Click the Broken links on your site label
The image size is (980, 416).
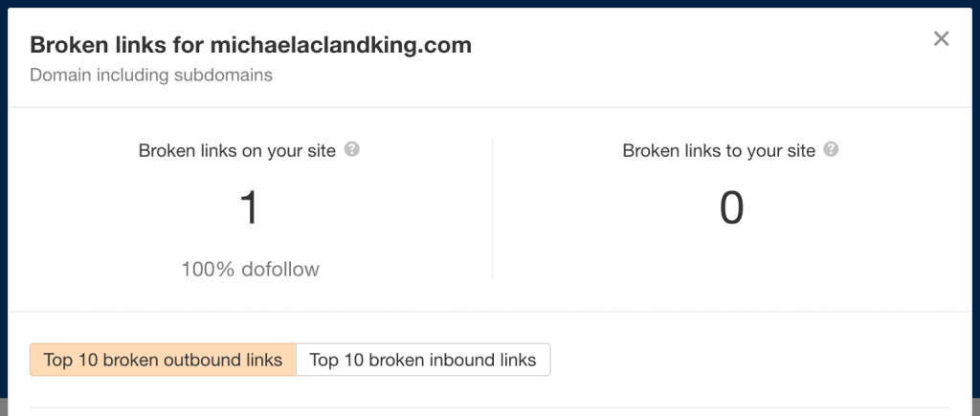pyautogui.click(x=237, y=150)
